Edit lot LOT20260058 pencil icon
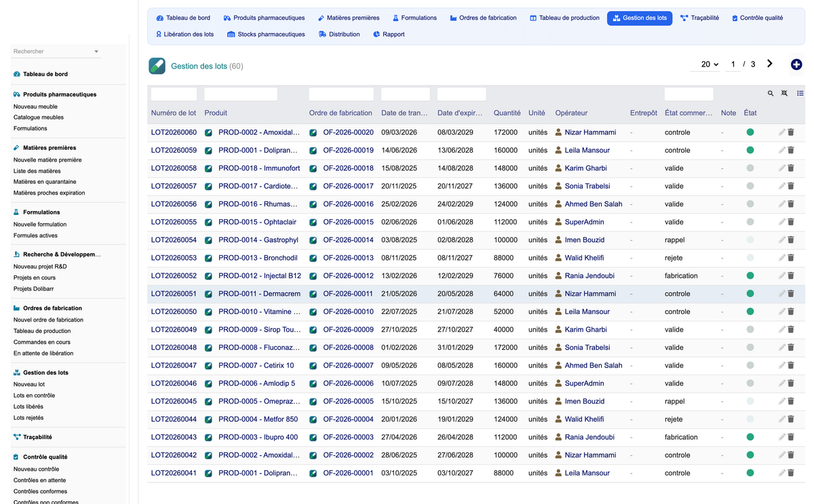814x504 pixels. click(782, 168)
